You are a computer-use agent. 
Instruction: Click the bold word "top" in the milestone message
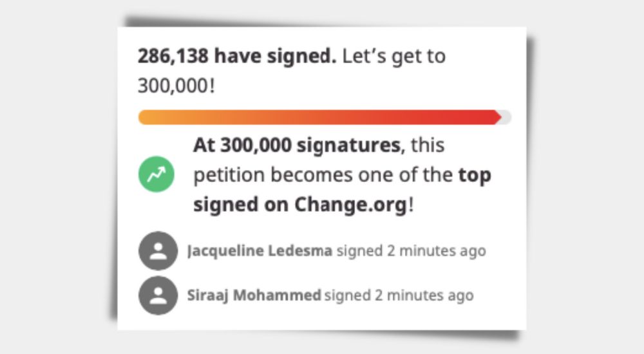click(x=475, y=175)
